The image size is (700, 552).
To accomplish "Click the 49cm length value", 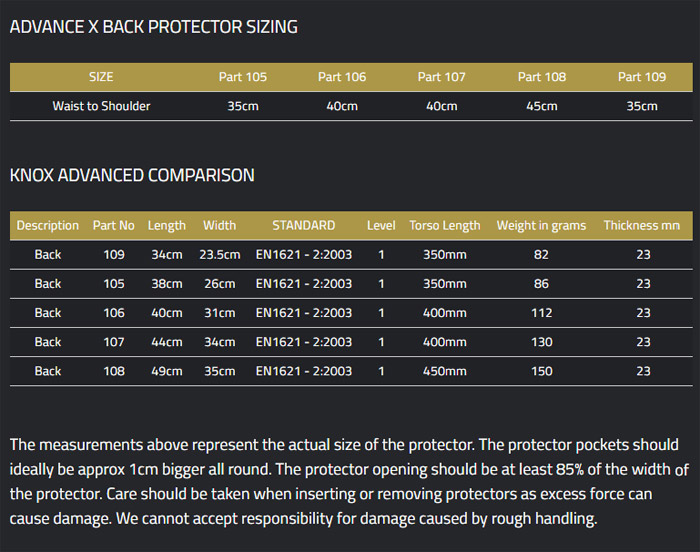I will click(x=166, y=371).
